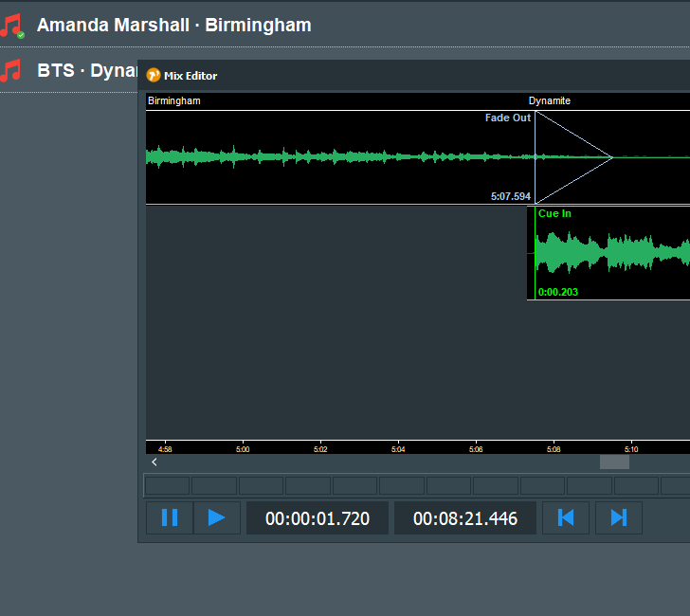The width and height of the screenshot is (690, 616).
Task: Click the Play button in Mix Editor
Action: pyautogui.click(x=216, y=517)
